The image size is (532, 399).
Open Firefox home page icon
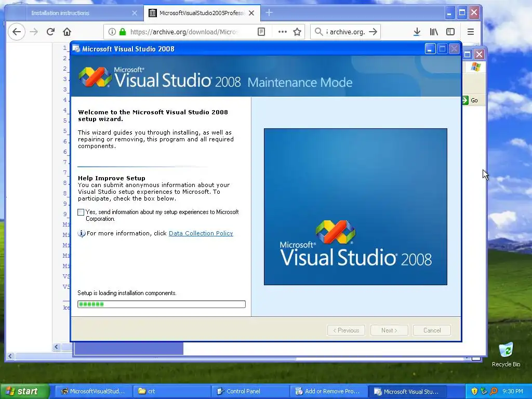click(67, 32)
